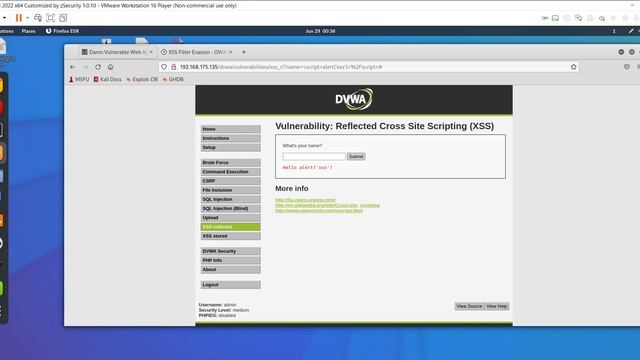The width and height of the screenshot is (640, 360).
Task: Click the tracking protection shield icon
Action: point(164,67)
